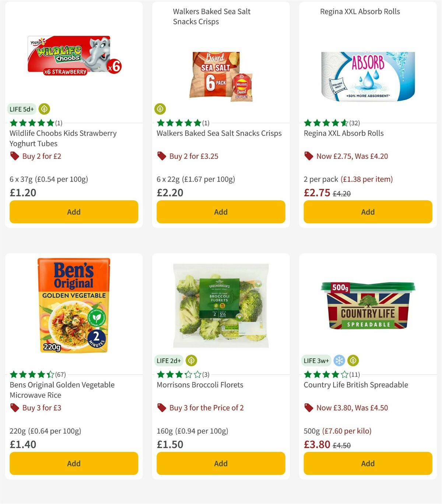This screenshot has width=442, height=504.
Task: Select the organic leaf icon on Walkers crisps
Action: point(160,109)
